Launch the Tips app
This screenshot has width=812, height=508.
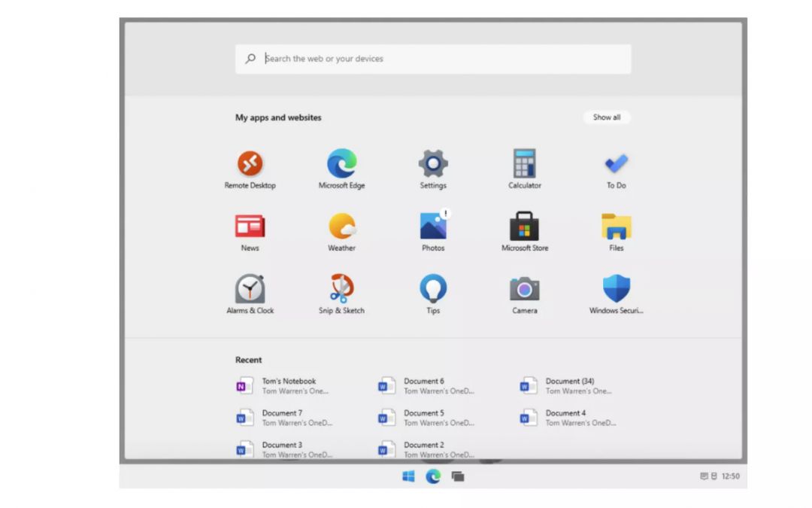point(433,289)
